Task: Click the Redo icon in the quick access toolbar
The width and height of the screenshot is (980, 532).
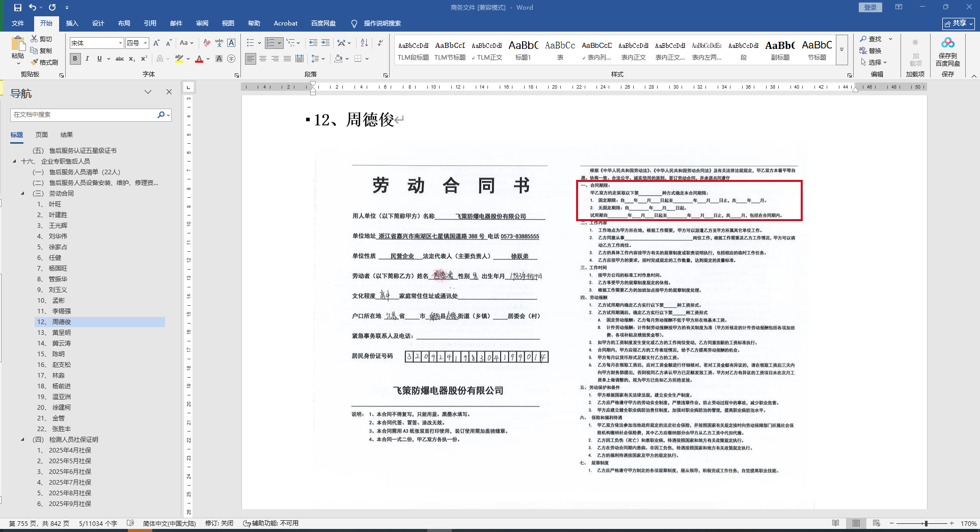Action: pyautogui.click(x=52, y=8)
